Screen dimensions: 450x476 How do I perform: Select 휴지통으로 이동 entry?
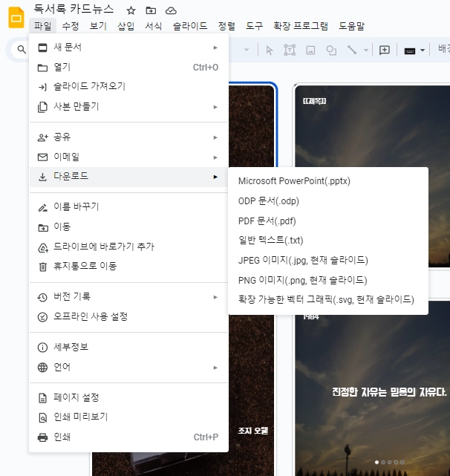pyautogui.click(x=128, y=267)
